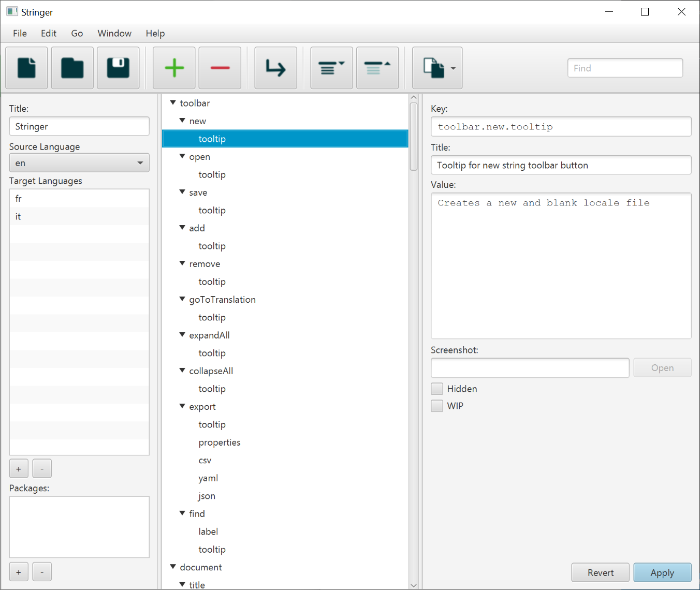700x590 pixels.
Task: Select the properties tree item
Action: [285, 443]
